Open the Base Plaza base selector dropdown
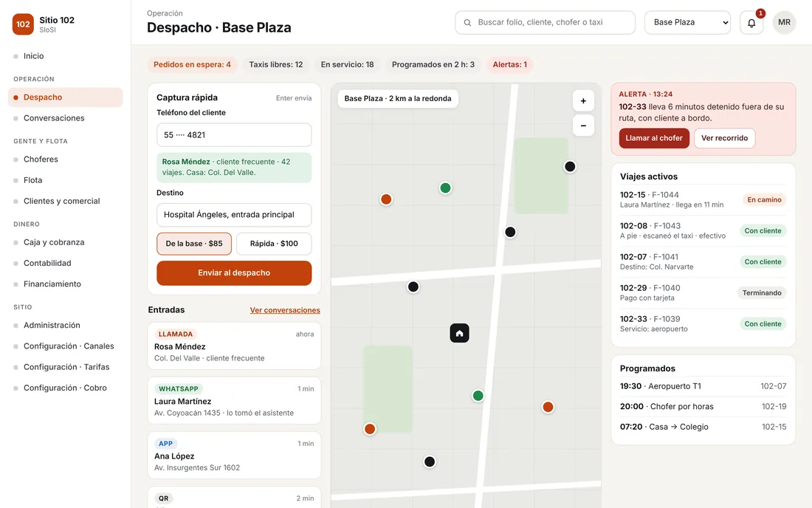 pyautogui.click(x=687, y=23)
